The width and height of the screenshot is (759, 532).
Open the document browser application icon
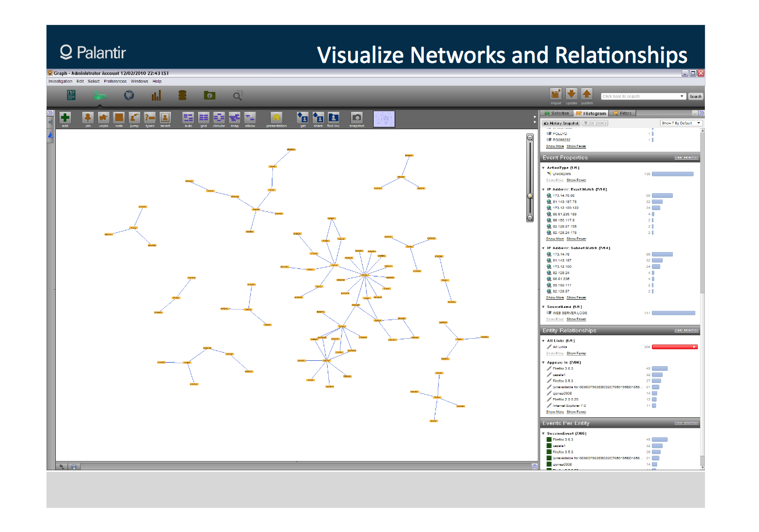pyautogui.click(x=71, y=95)
